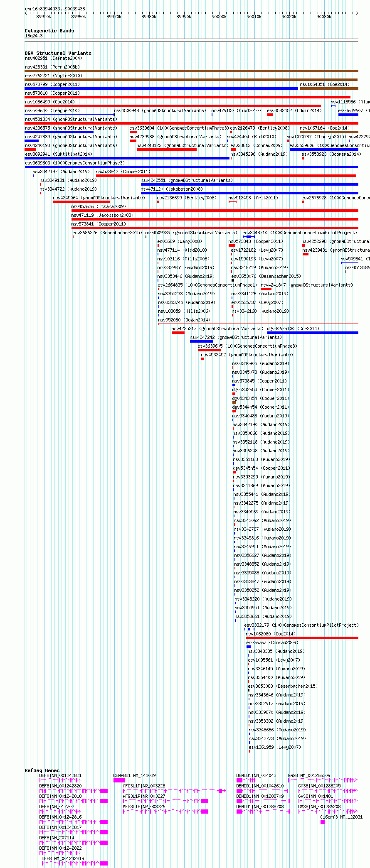The image size is (370, 868).
Task: Open variant nsv482951 (Iafrate2004)
Action: [x=54, y=58]
